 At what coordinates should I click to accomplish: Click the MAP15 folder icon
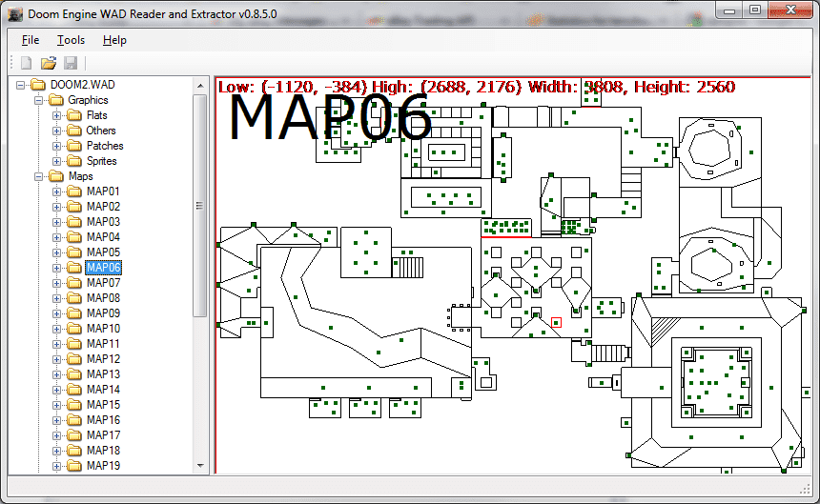click(74, 405)
